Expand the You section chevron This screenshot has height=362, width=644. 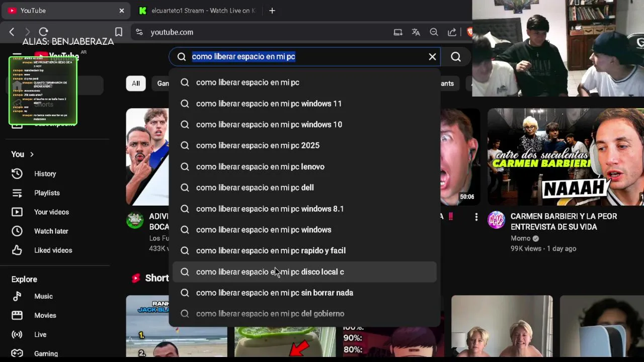pyautogui.click(x=32, y=154)
